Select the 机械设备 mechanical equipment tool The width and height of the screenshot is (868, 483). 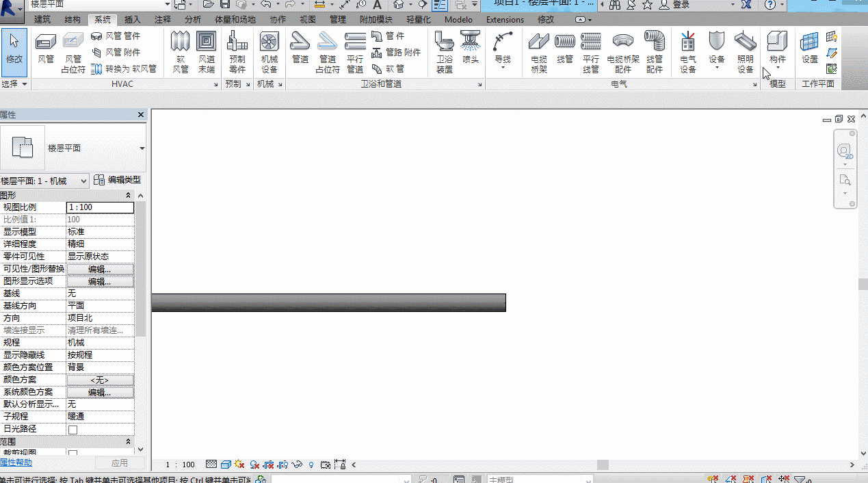269,53
